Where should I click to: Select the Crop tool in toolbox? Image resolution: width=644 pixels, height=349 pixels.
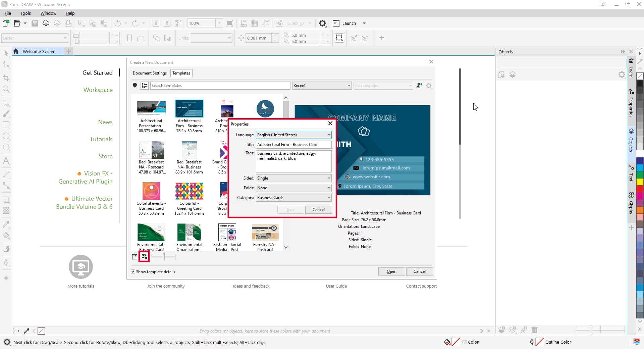coord(6,78)
